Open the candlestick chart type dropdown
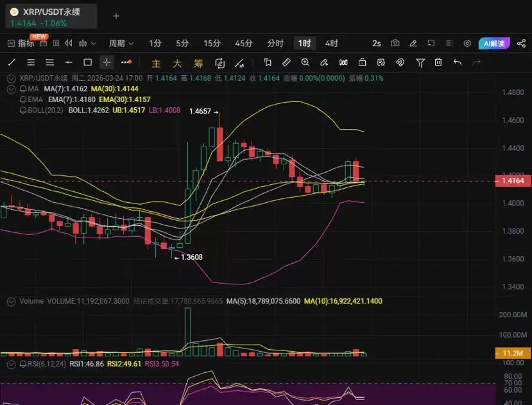This screenshot has width=532, height=405. point(87,44)
